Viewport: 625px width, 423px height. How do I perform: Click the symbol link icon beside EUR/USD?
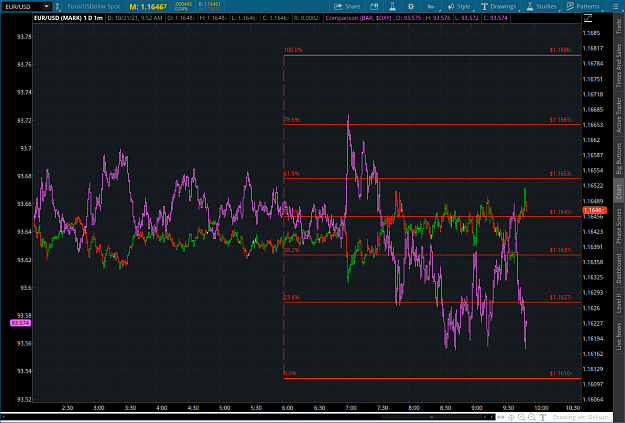pyautogui.click(x=58, y=6)
